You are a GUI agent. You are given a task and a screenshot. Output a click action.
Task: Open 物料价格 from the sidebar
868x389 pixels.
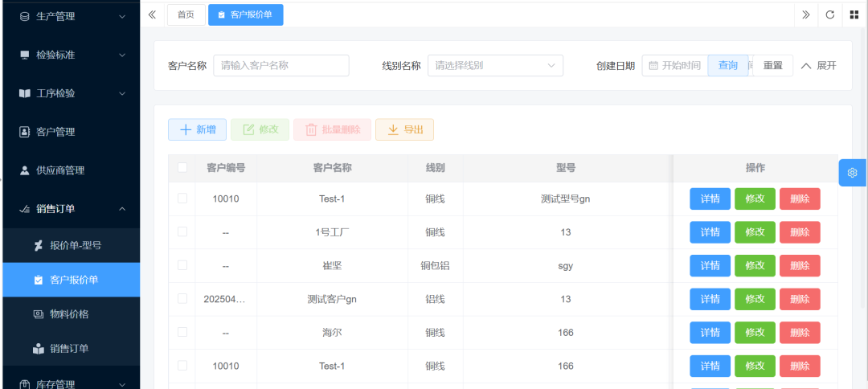click(x=69, y=314)
